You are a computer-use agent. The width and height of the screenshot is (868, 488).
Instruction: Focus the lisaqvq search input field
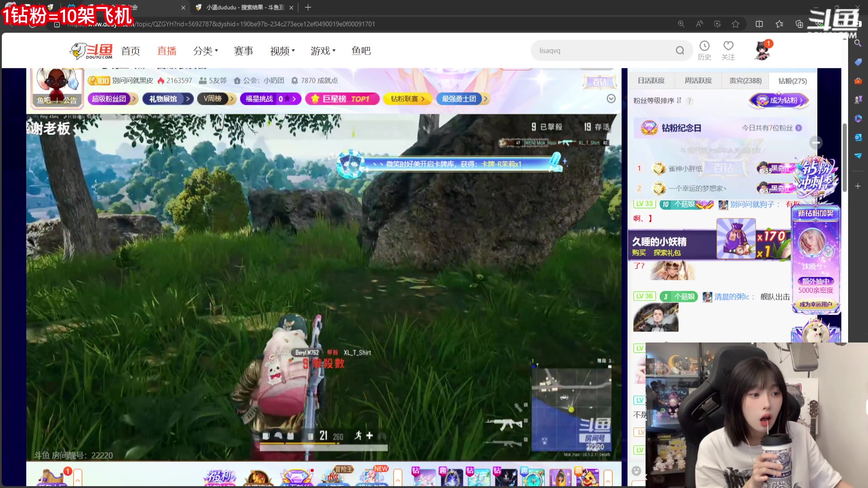tap(604, 51)
